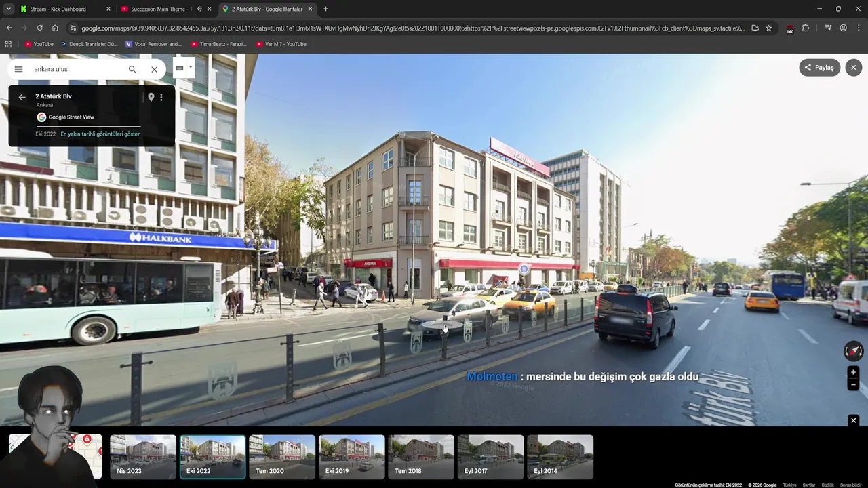Click the red extension icon showing 140
This screenshot has height=488, width=868.
click(790, 28)
